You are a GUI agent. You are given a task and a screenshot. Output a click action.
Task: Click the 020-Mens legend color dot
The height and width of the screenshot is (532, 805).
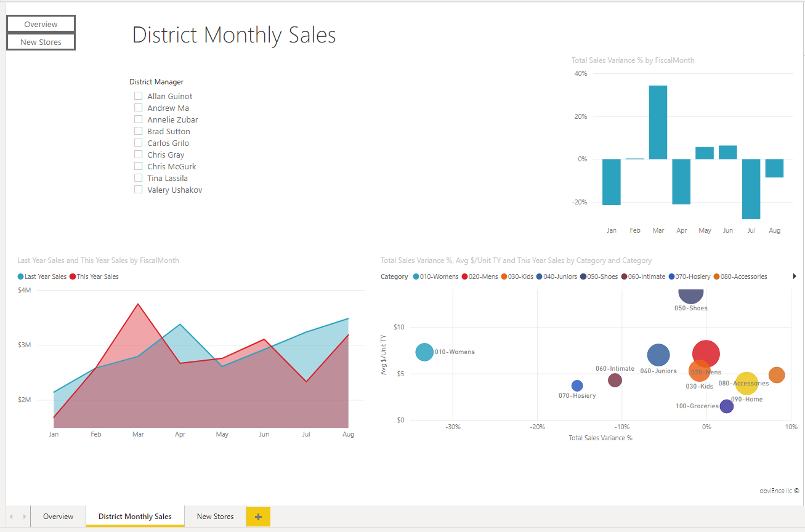click(x=465, y=276)
